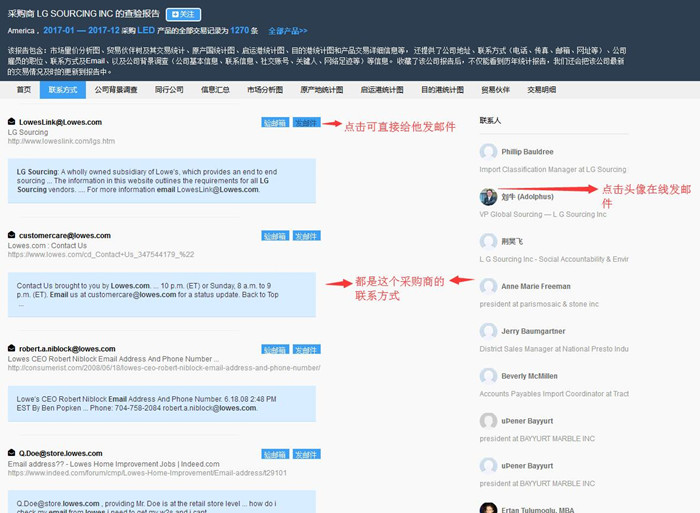The height and width of the screenshot is (513, 700).
Task: Click Anne Marie Freeman's avatar icon
Action: coord(488,286)
